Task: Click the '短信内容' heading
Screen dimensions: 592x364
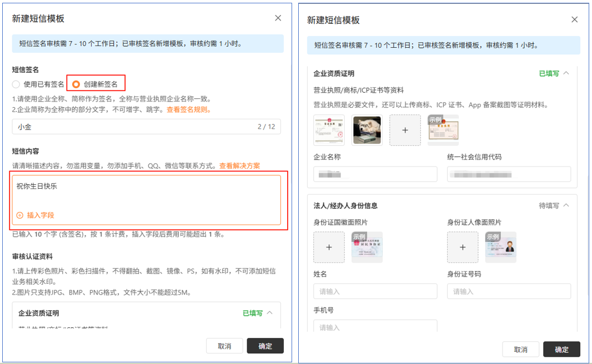Action: tap(26, 151)
